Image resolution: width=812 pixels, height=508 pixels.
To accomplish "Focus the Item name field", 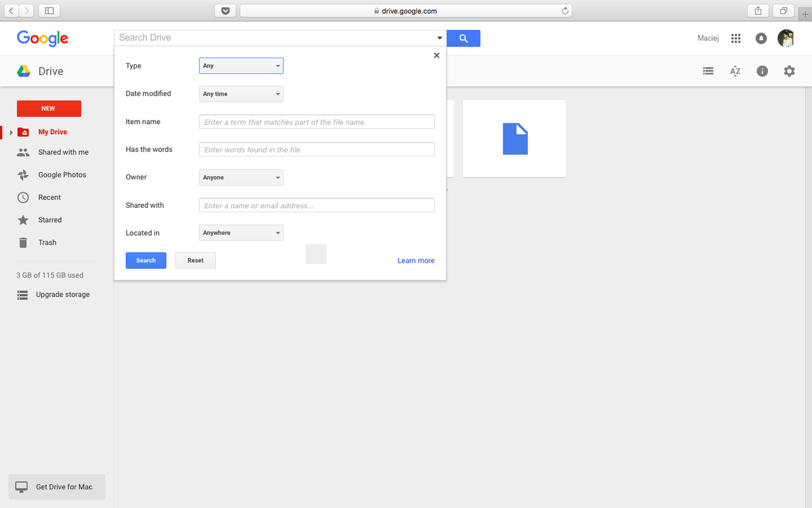I will coord(317,122).
